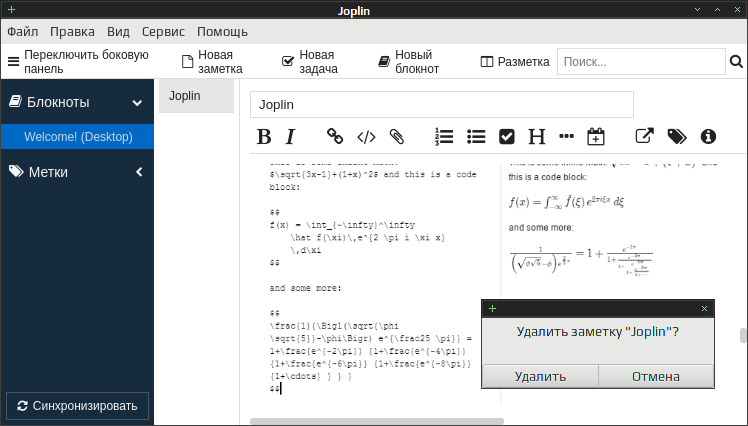Click the horizontal scrollbar at the bottom
The height and width of the screenshot is (426, 748).
click(377, 421)
